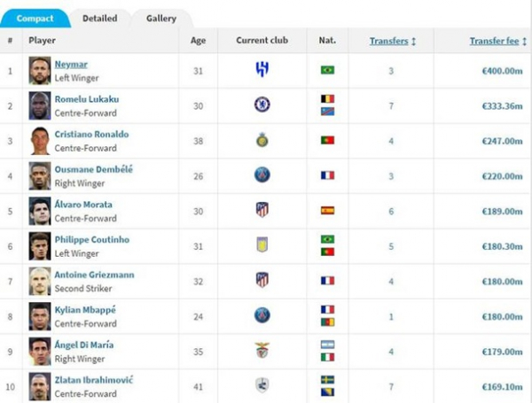The height and width of the screenshot is (403, 532).
Task: Click Chelsea club crest beside Romelu Lukaku
Action: tap(262, 105)
